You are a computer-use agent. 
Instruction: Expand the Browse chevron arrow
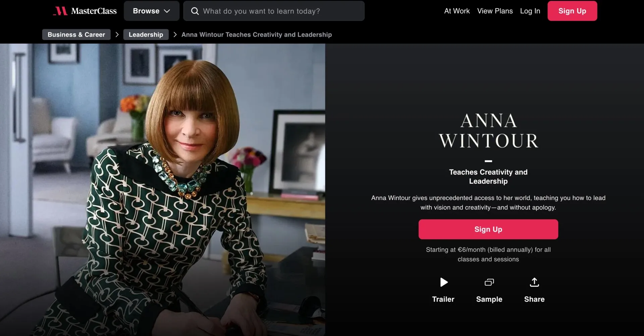(x=167, y=11)
